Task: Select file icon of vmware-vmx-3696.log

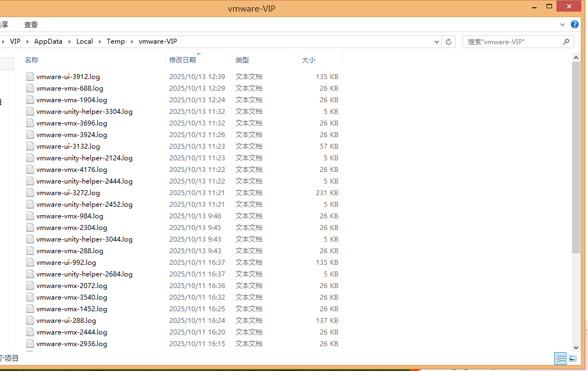Action: [30, 123]
